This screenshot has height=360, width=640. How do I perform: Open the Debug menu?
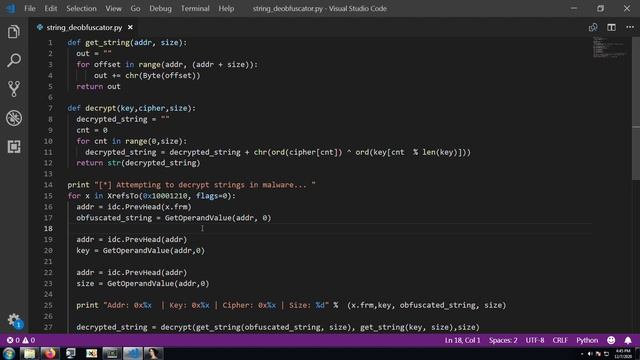(160, 8)
